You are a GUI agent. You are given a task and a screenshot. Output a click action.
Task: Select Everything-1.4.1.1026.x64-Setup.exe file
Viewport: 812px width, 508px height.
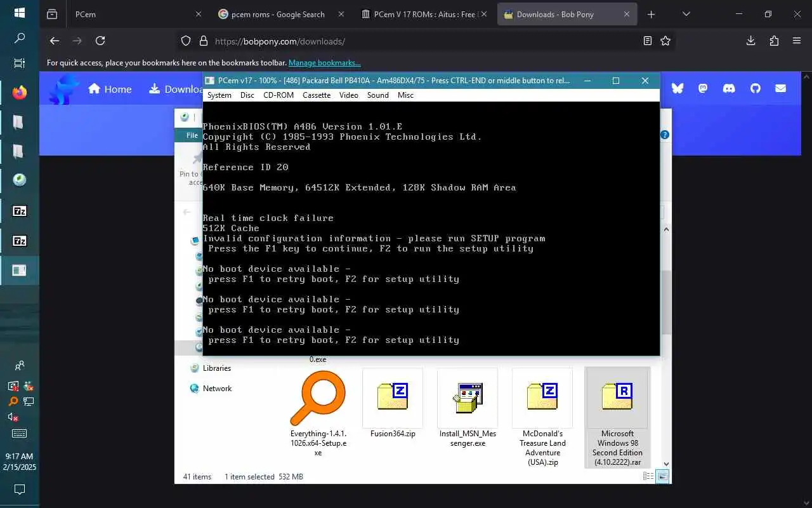click(318, 413)
